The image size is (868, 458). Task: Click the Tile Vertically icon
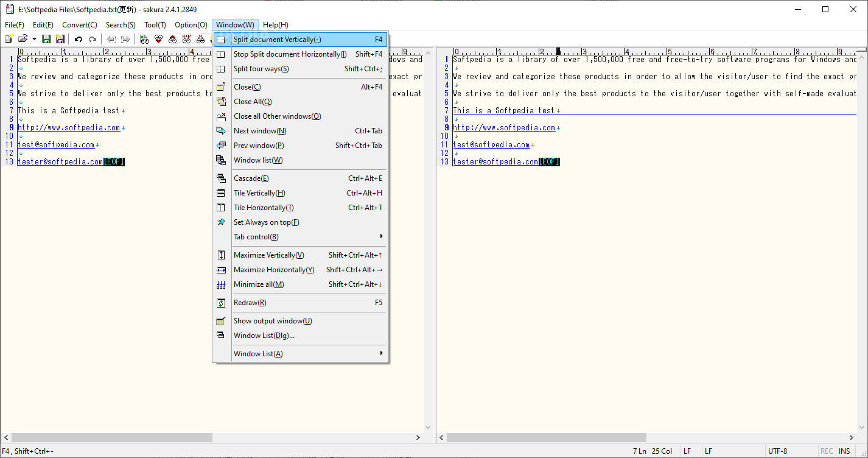point(221,193)
